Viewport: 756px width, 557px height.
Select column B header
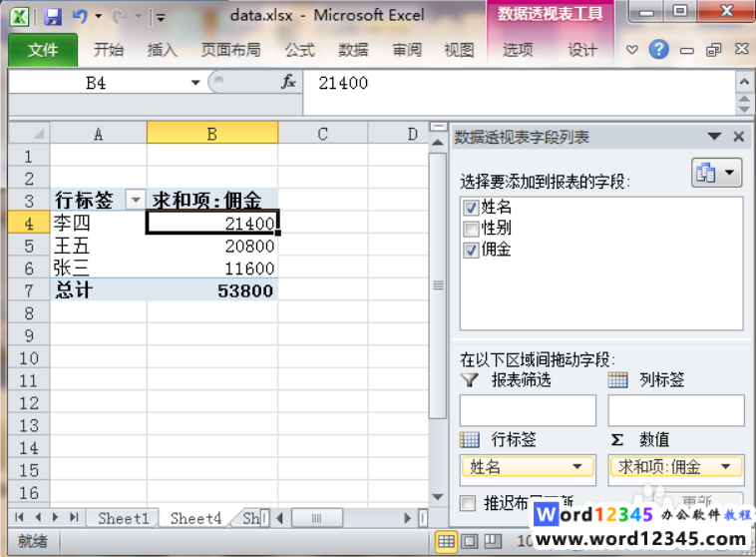click(212, 133)
